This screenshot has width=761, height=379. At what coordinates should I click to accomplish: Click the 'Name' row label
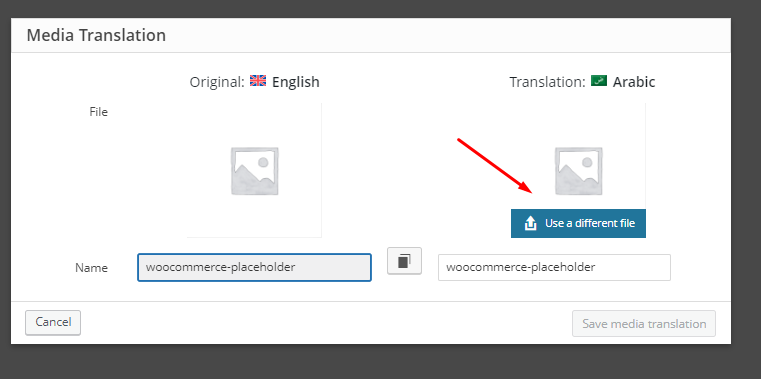91,268
